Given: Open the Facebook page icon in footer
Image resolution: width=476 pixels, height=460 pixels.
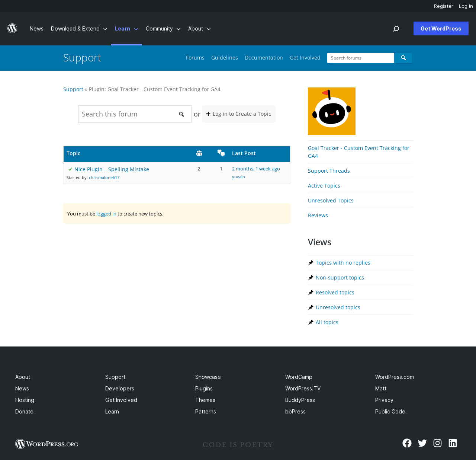Looking at the screenshot, I should point(407,443).
